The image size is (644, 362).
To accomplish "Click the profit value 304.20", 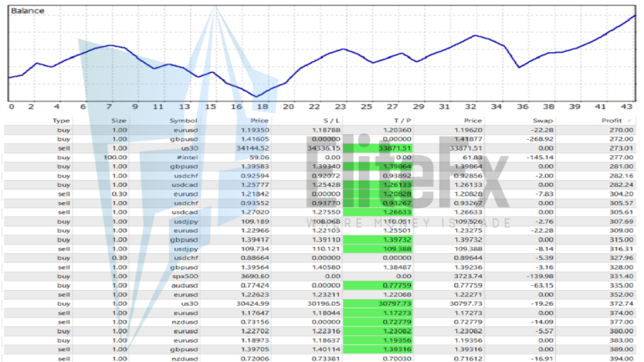I will pos(621,194).
